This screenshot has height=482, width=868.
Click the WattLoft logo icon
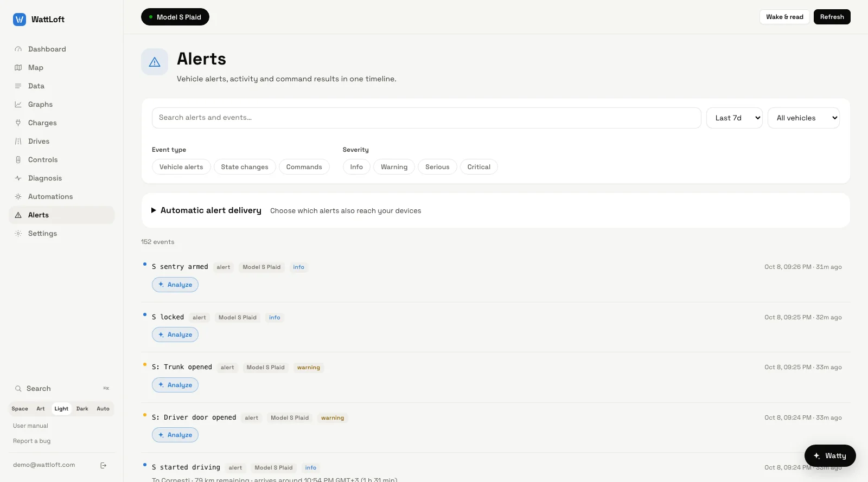tap(20, 20)
